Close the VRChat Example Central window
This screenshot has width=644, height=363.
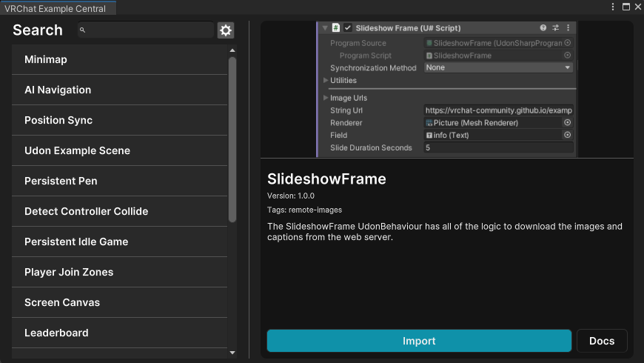(x=638, y=7)
